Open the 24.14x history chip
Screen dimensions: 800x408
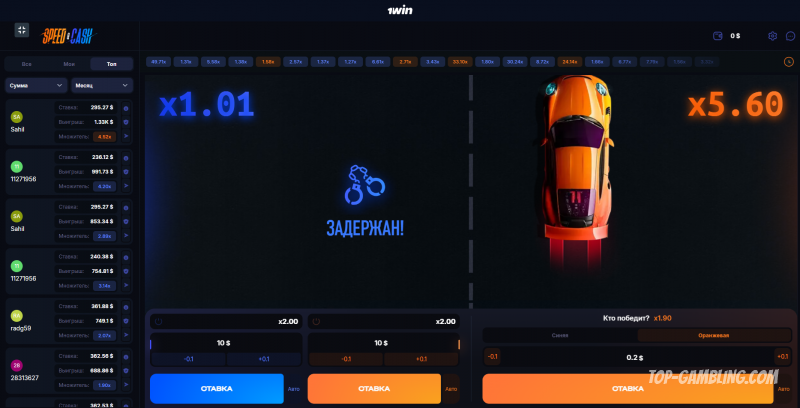pyautogui.click(x=570, y=62)
